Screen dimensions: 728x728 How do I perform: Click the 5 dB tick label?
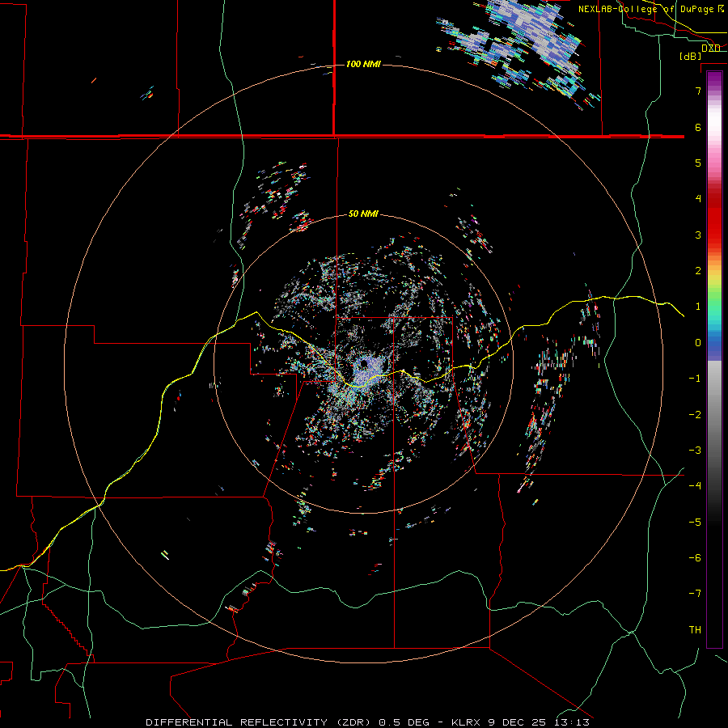pyautogui.click(x=698, y=163)
